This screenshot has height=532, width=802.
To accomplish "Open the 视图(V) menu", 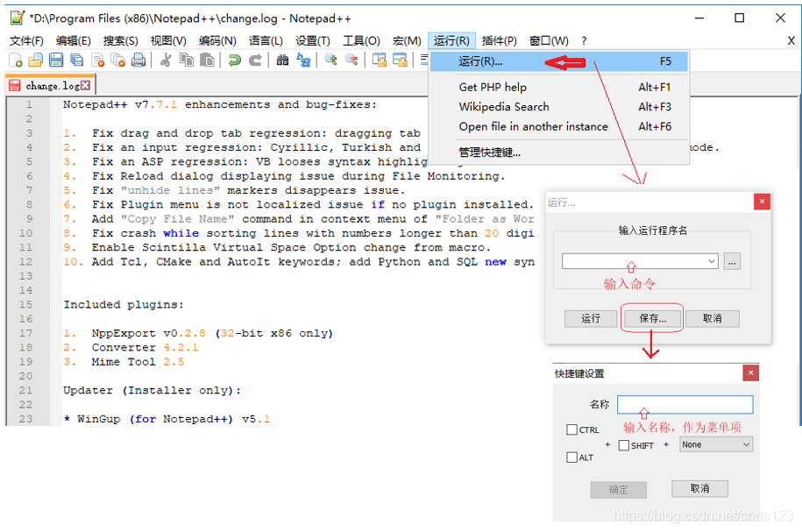I will (168, 41).
